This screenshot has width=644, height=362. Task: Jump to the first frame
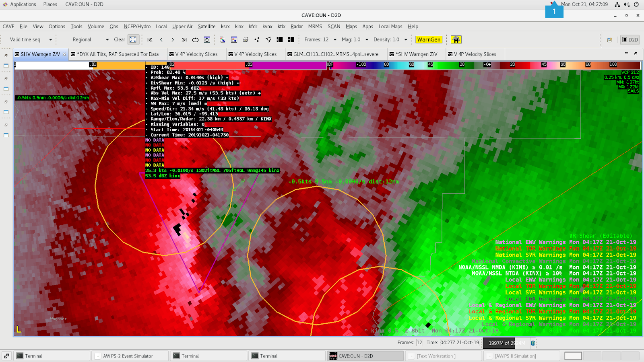pos(150,39)
